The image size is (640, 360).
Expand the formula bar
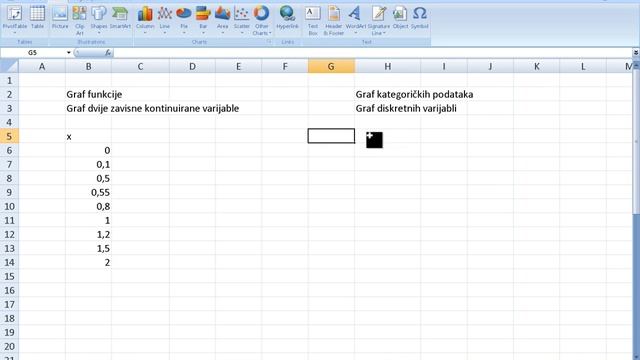(636, 53)
